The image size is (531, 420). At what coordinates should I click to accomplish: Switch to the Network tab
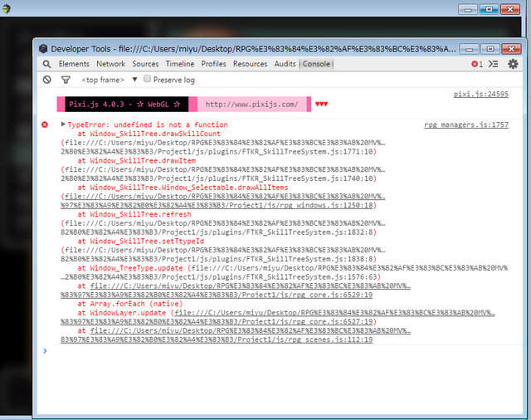110,64
